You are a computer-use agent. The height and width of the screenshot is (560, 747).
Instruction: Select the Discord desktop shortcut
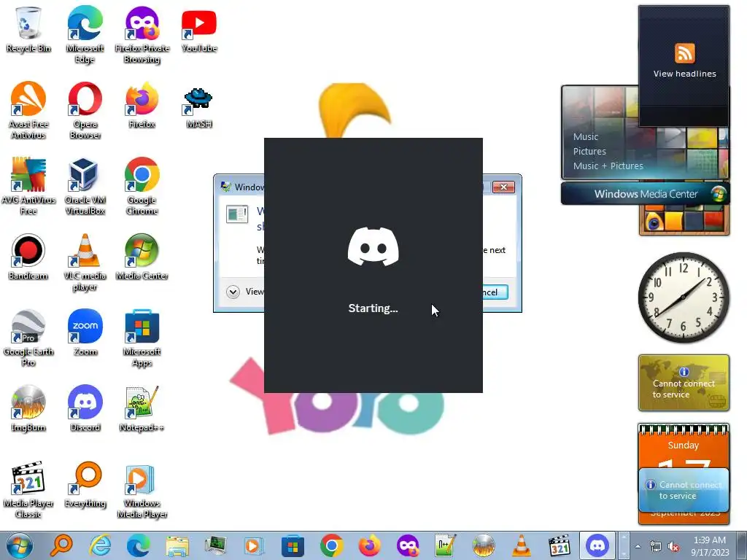coord(85,408)
